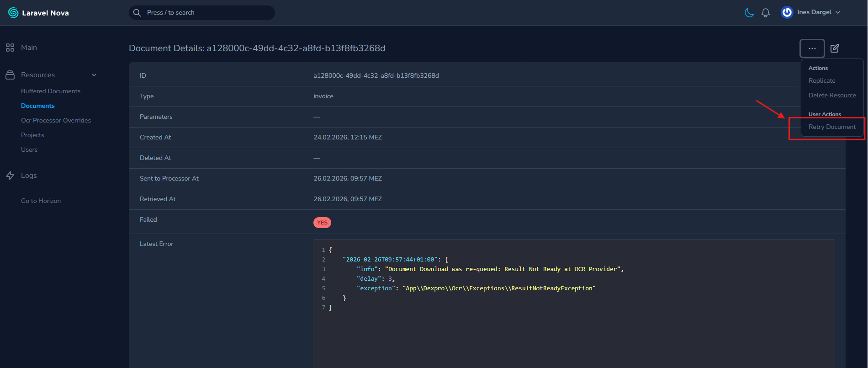The image size is (868, 368).
Task: Open the Go to Horizon link
Action: [x=41, y=201]
